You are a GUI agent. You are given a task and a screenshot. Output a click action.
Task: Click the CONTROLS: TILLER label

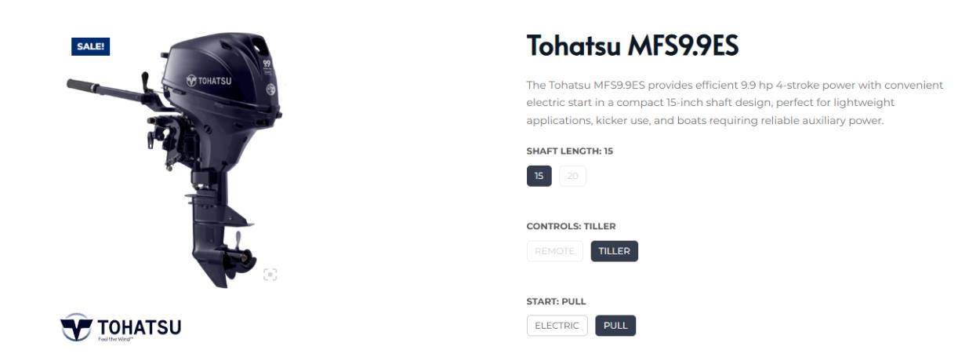point(571,226)
